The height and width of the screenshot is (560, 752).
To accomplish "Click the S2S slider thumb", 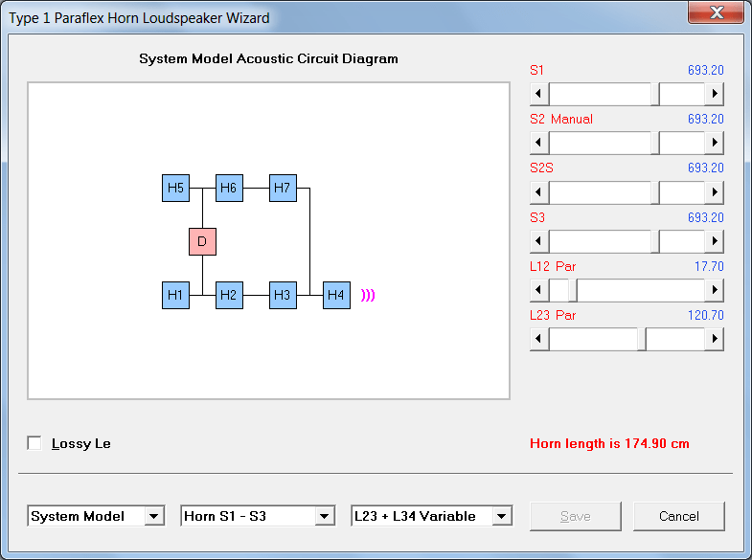I will click(x=655, y=192).
